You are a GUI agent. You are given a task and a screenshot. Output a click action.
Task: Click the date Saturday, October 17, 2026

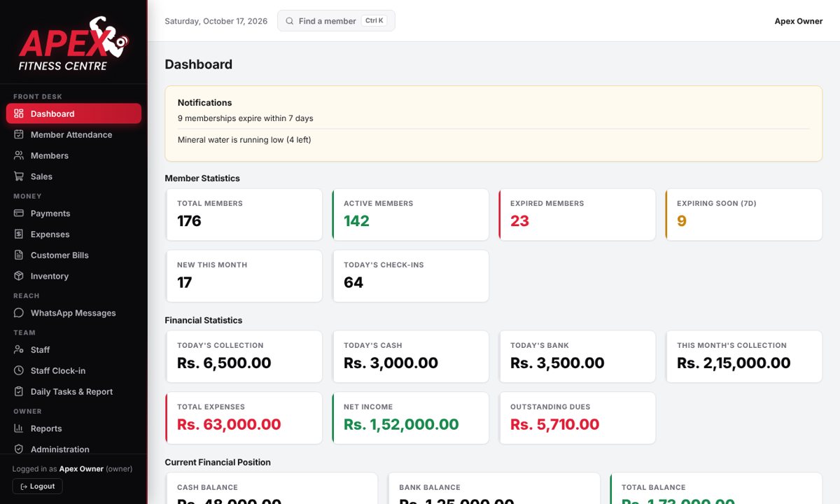216,21
